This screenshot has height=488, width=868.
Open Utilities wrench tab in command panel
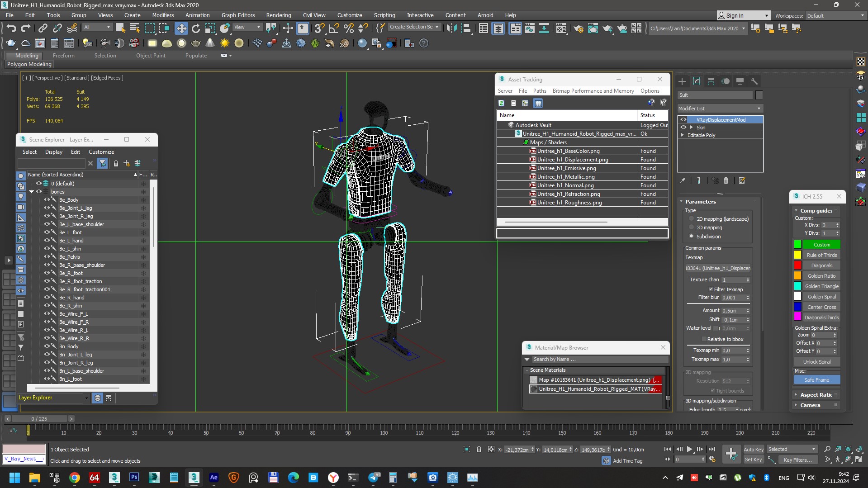pyautogui.click(x=754, y=81)
